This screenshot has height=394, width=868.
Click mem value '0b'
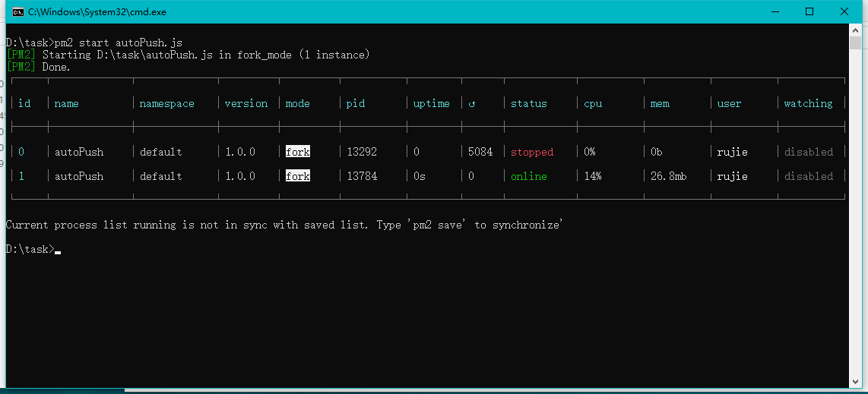pos(657,152)
